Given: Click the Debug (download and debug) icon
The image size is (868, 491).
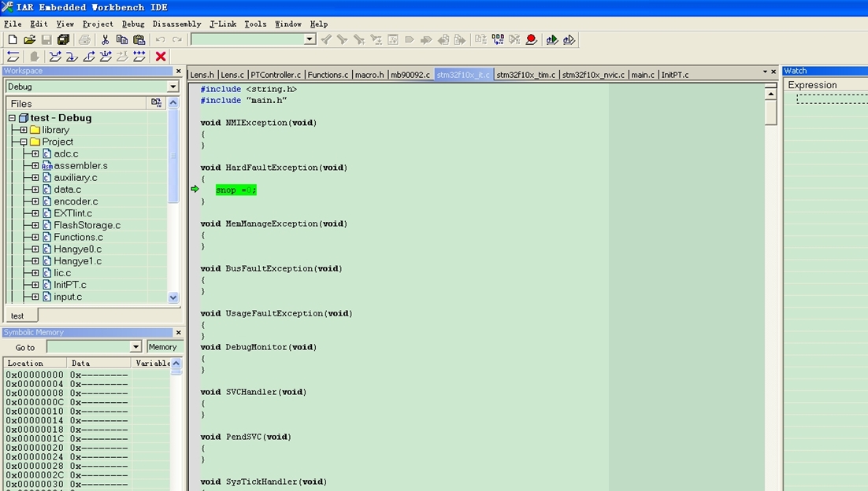Looking at the screenshot, I should pos(552,40).
